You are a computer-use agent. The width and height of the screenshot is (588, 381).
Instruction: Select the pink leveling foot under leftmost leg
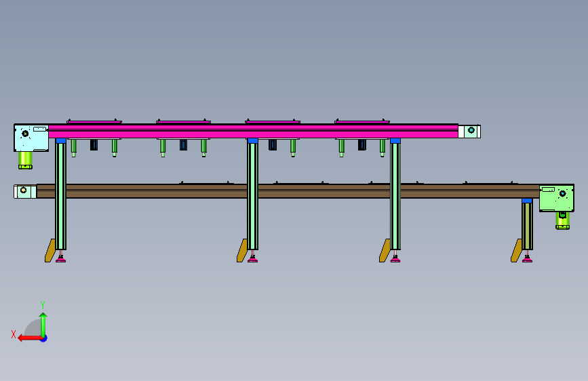tap(61, 258)
